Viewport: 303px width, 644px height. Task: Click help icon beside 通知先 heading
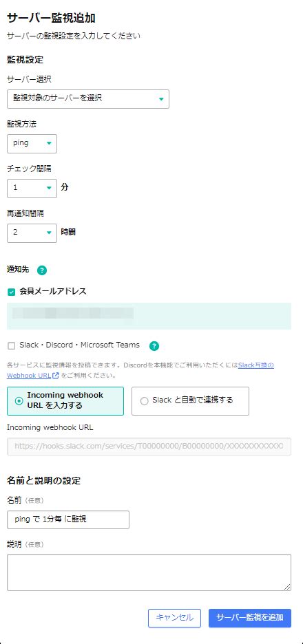click(x=42, y=270)
